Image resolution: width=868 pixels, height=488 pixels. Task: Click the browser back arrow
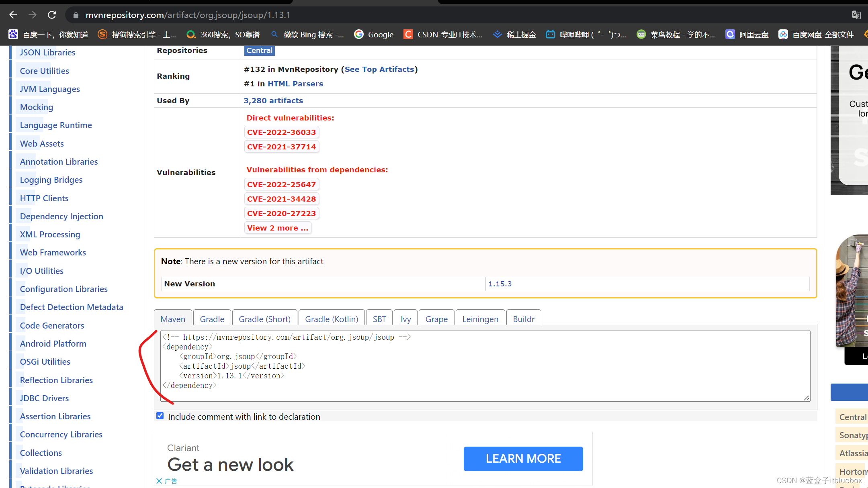pos(13,15)
